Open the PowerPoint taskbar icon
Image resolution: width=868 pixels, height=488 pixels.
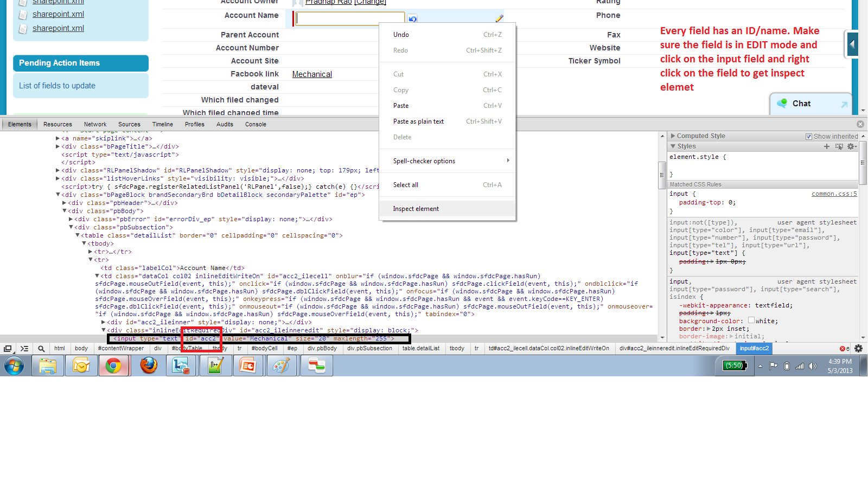[248, 366]
